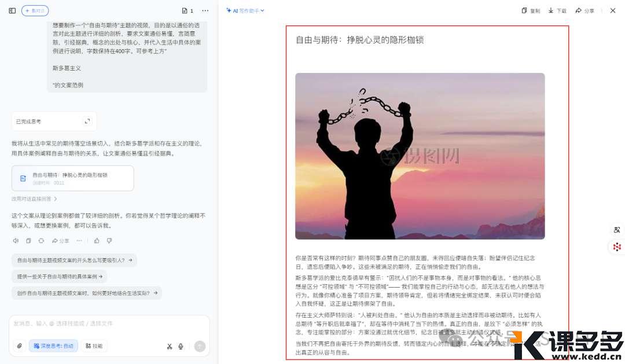
Task: Toggle the left sidebar panel icon
Action: pos(12,11)
